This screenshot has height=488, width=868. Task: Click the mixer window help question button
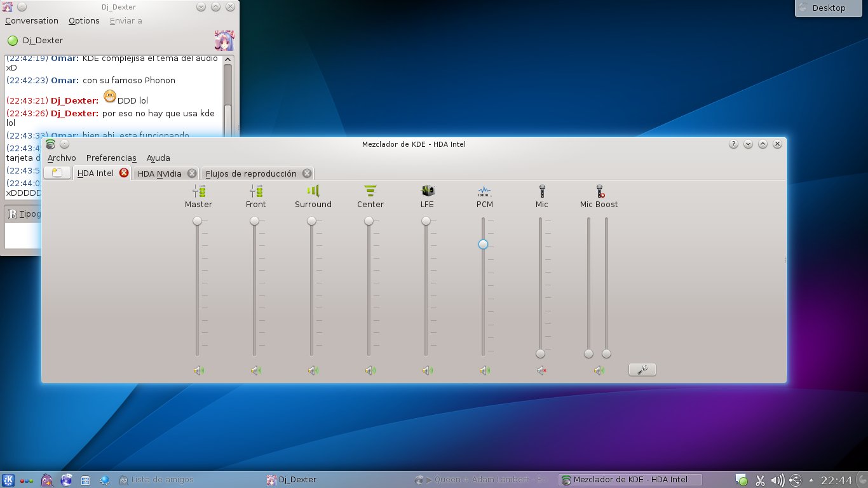733,144
